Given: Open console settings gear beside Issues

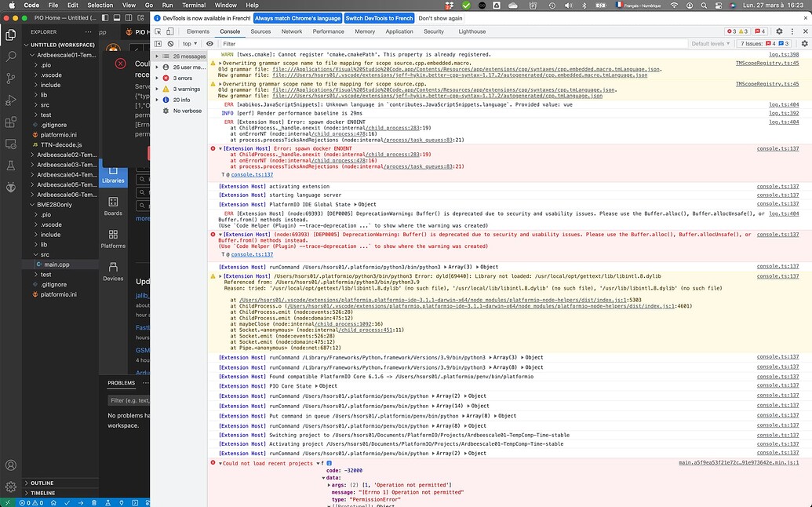Looking at the screenshot, I should pos(804,44).
